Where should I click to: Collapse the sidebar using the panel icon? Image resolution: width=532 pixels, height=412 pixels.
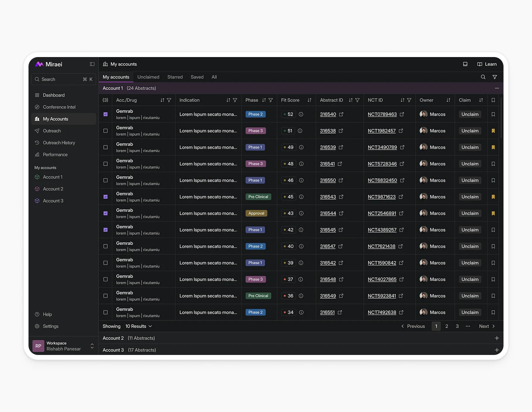tap(92, 64)
